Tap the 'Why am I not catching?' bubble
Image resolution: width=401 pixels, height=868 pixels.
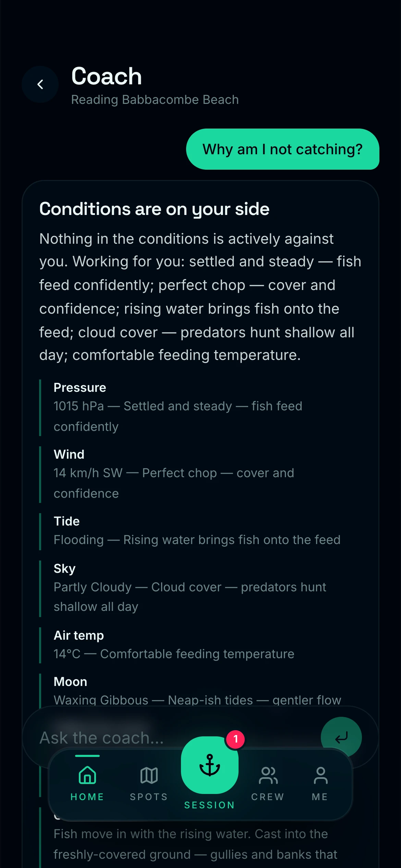(x=283, y=149)
